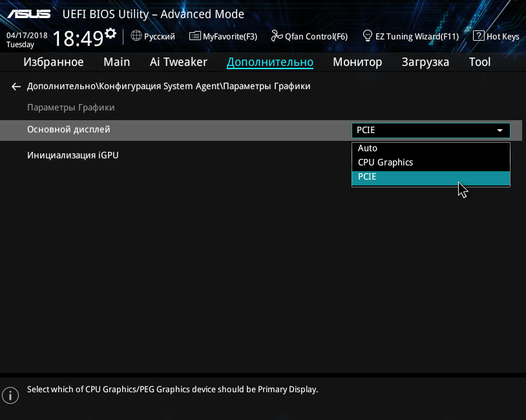Image resolution: width=526 pixels, height=420 pixels.
Task: Click the Hot Keys question mark icon
Action: [478, 36]
